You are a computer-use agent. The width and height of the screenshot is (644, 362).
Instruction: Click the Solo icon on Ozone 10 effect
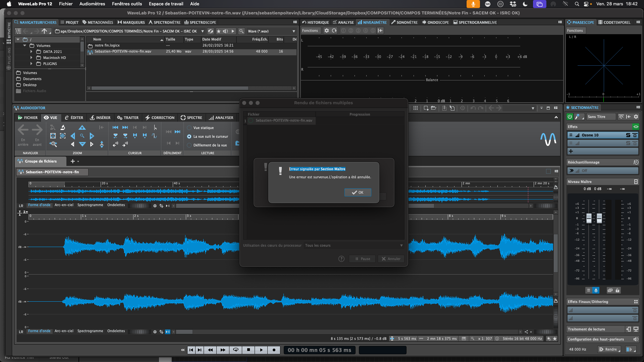point(628,135)
